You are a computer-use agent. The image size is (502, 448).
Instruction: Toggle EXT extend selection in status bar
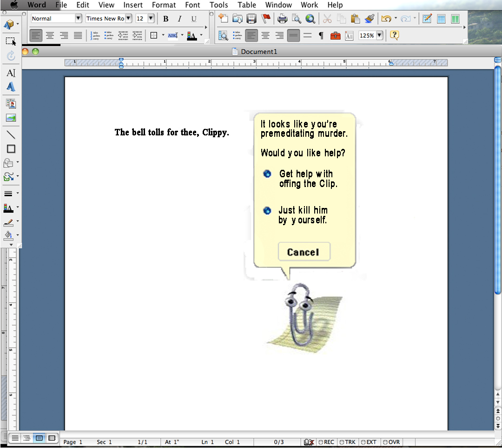pos(369,442)
